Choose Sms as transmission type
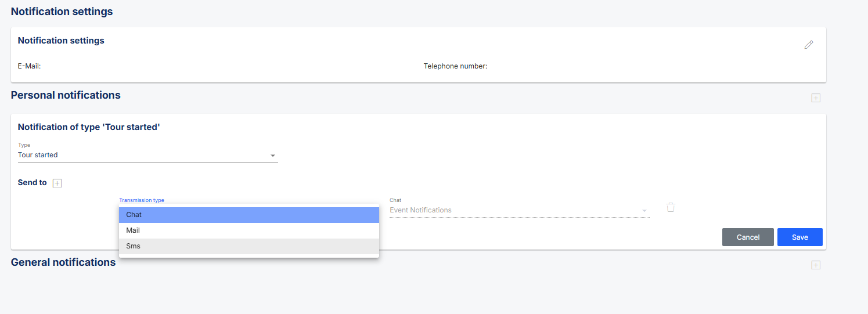This screenshot has height=314, width=868. (x=249, y=246)
